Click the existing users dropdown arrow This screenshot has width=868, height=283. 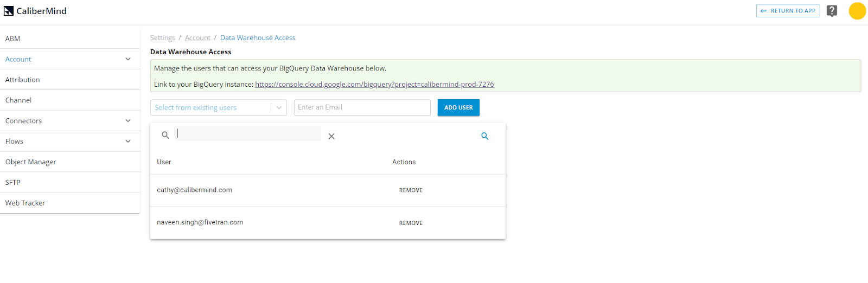tap(279, 107)
